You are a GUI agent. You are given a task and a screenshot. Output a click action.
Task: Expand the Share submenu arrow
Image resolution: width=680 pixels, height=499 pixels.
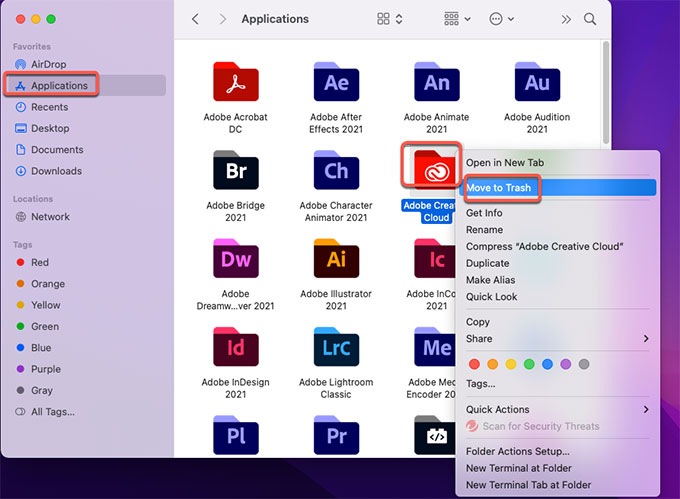(x=646, y=339)
